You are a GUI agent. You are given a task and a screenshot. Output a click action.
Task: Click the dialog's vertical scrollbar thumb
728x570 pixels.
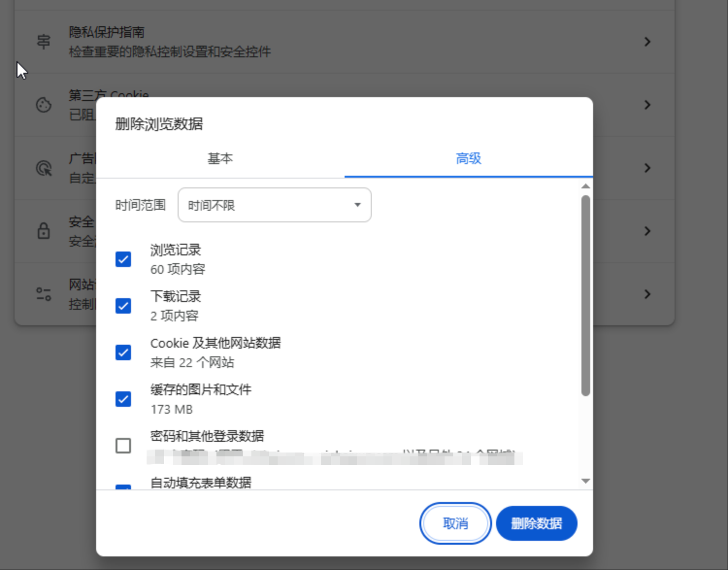(586, 295)
